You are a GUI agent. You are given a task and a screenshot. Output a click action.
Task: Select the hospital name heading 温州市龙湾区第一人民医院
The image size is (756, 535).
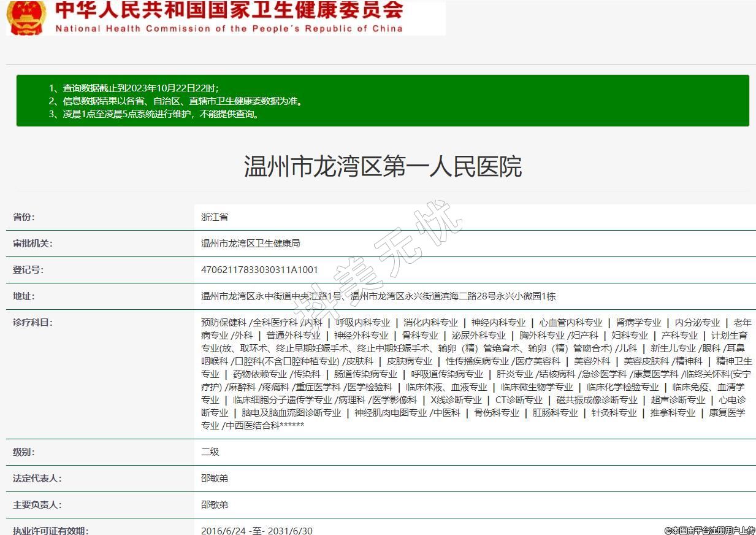(x=383, y=166)
